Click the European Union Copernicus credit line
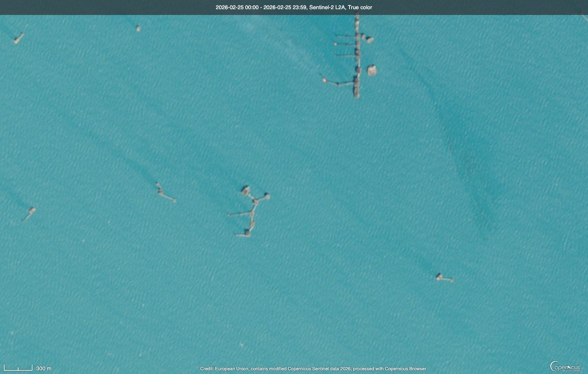This screenshot has height=374, width=588. (x=313, y=369)
